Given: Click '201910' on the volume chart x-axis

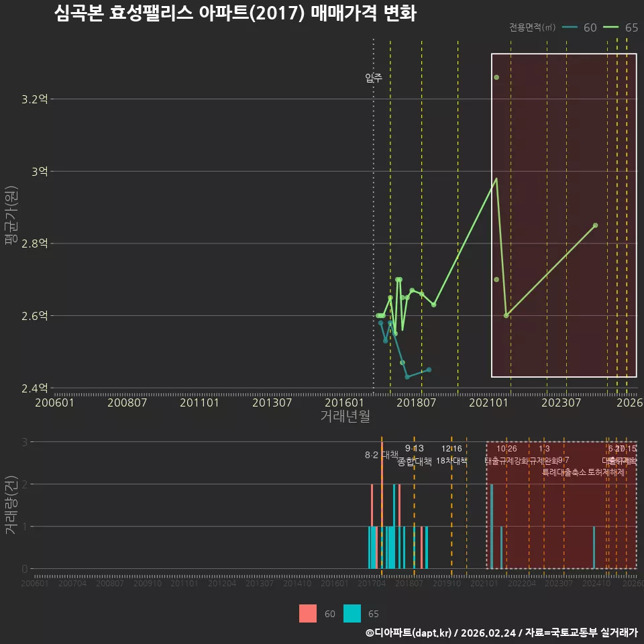Looking at the screenshot, I should pos(447,583).
